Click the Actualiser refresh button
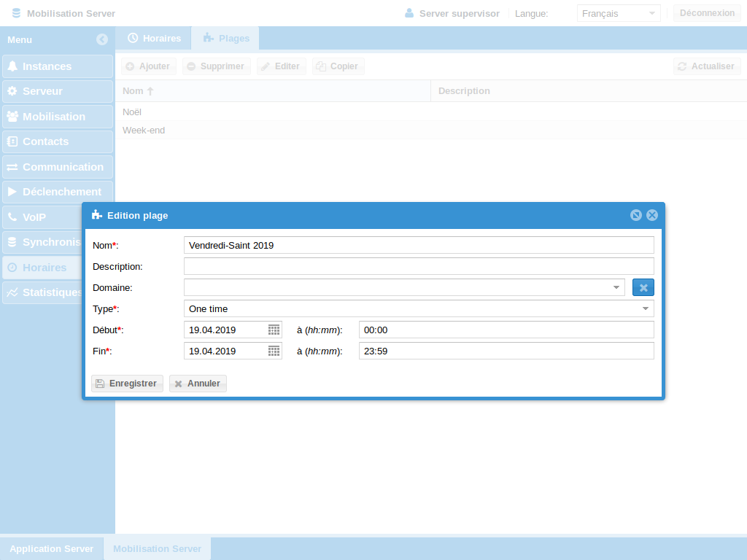747x560 pixels. click(707, 66)
